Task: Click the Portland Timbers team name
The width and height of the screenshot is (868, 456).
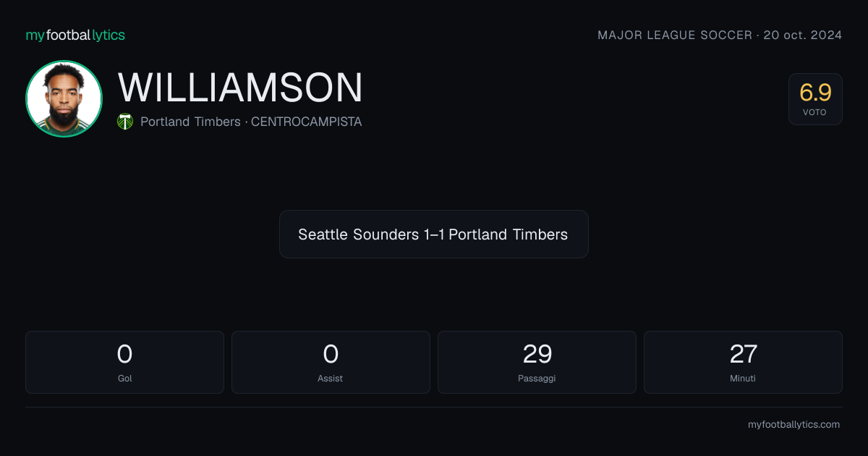Action: pyautogui.click(x=190, y=122)
